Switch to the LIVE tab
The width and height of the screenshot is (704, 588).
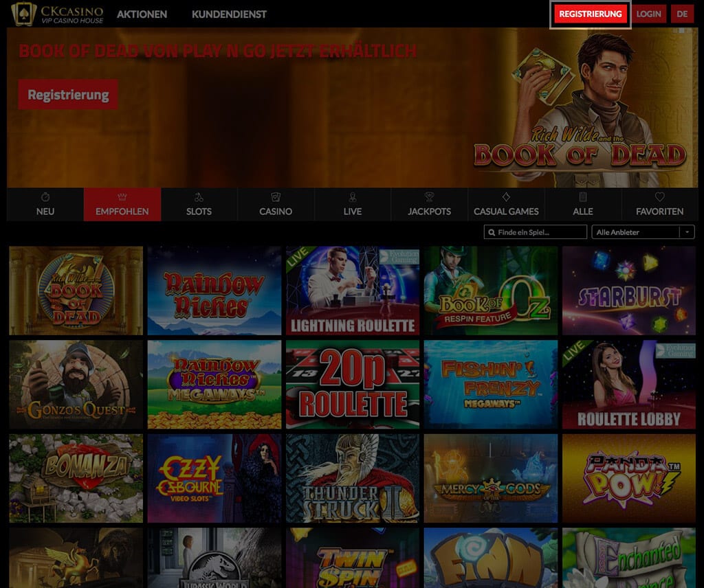coord(353,205)
